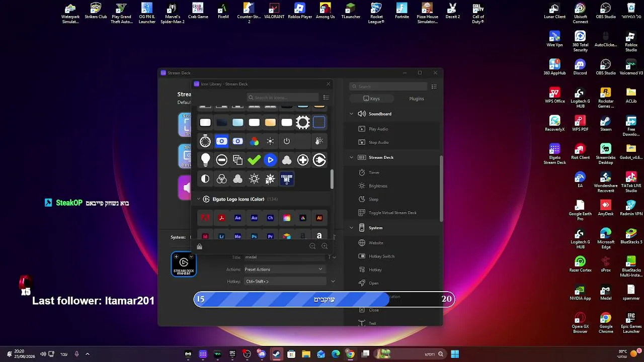
Task: Open Discord desktop shortcut
Action: click(x=580, y=67)
